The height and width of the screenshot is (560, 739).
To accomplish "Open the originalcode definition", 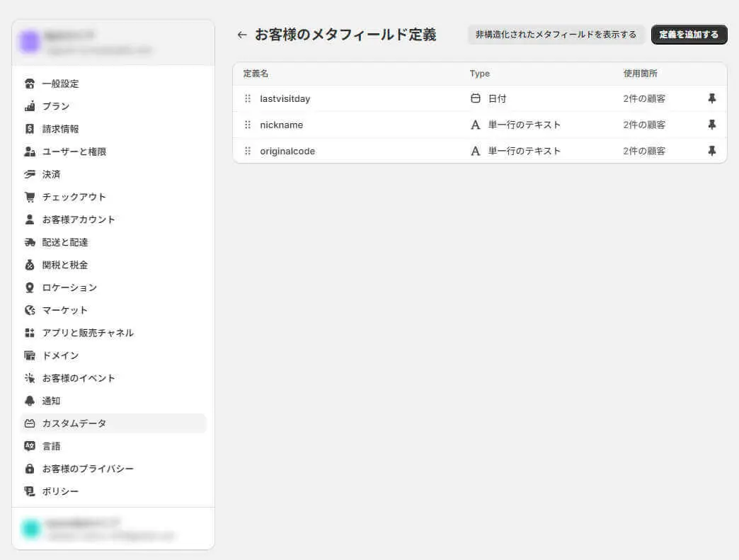I will click(287, 152).
